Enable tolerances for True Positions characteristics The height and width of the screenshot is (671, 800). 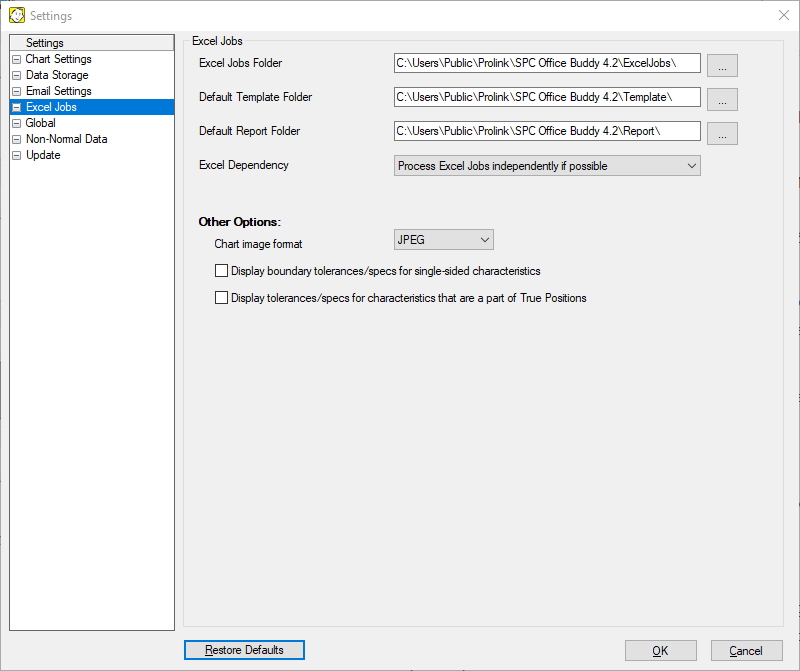point(222,298)
